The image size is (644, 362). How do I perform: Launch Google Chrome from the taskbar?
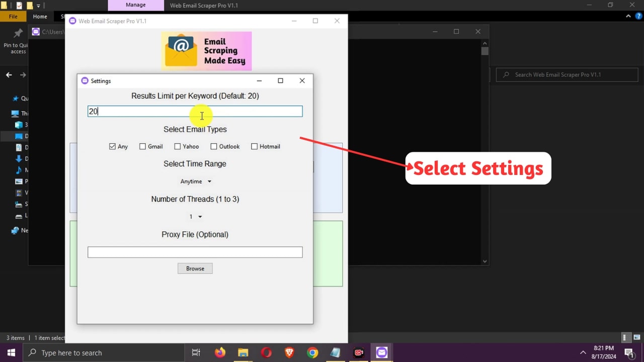312,352
